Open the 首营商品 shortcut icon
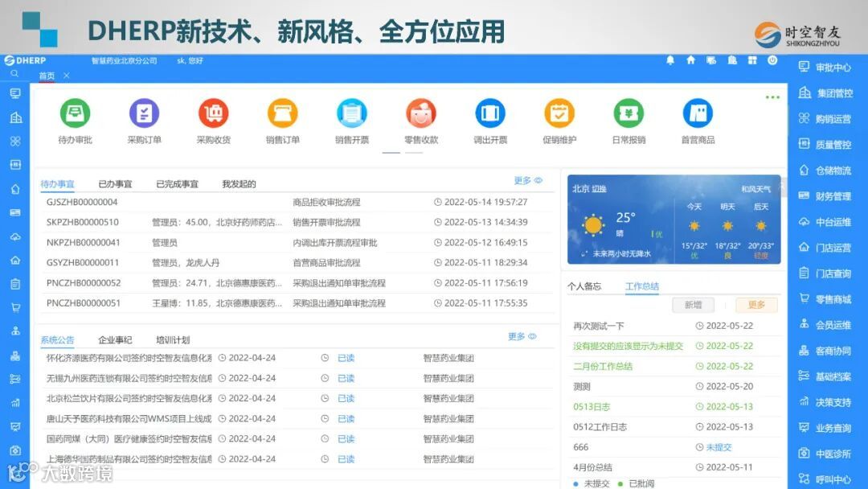The width and height of the screenshot is (868, 489). (x=698, y=113)
